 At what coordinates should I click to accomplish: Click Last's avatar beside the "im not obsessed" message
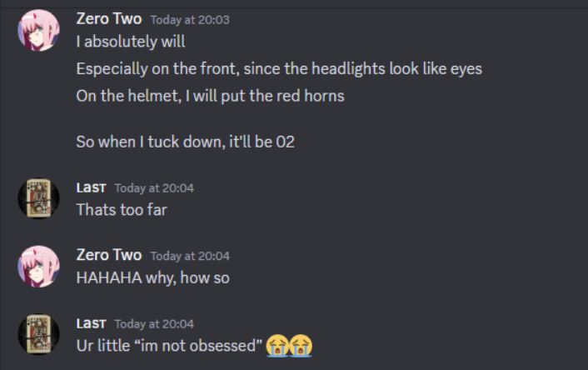(38, 333)
